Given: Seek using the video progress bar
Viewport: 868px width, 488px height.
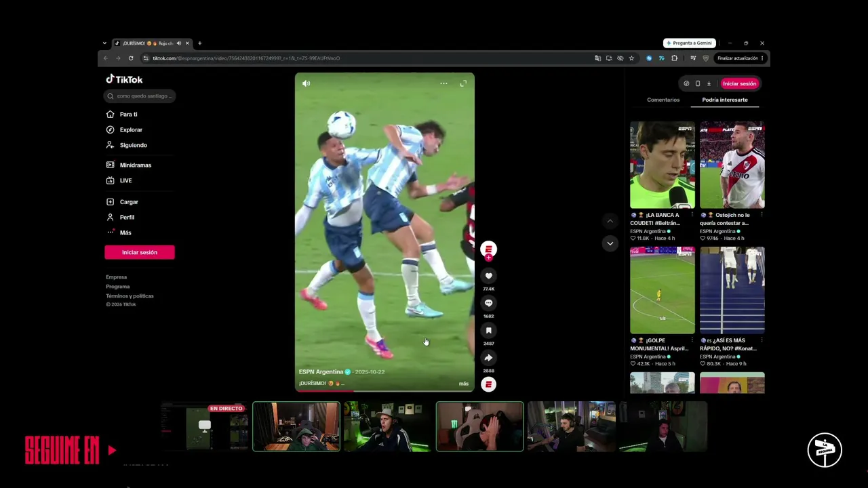Looking at the screenshot, I should click(384, 390).
